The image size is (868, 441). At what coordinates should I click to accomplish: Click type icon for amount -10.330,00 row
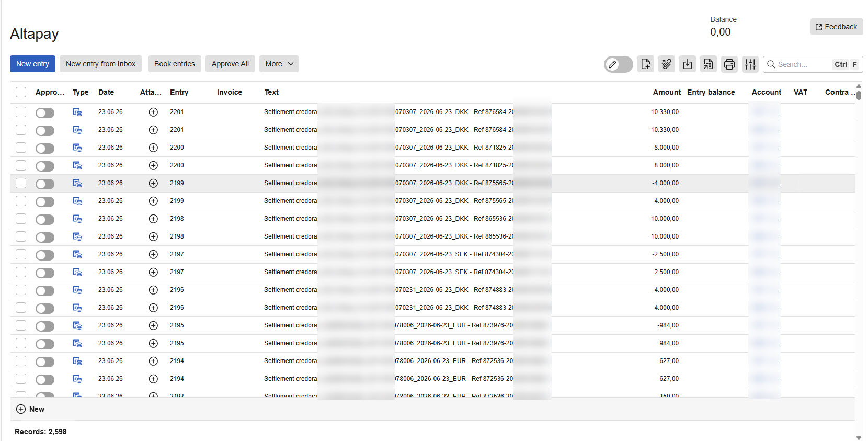77,112
